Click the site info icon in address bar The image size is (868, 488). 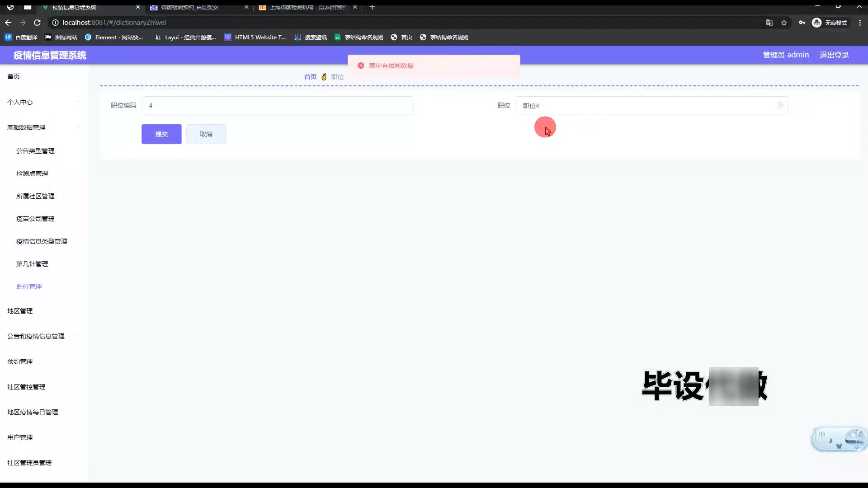55,23
